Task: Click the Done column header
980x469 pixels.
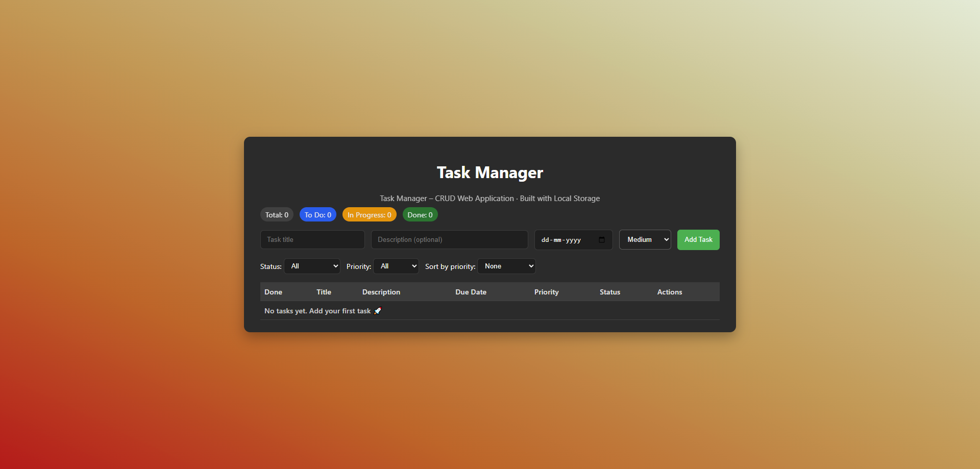Action: [x=273, y=292]
